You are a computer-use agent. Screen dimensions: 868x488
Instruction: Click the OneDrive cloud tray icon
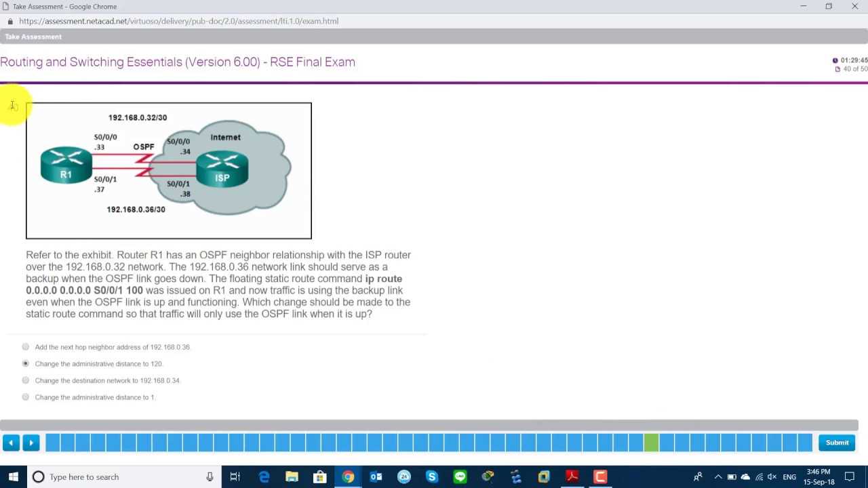(745, 476)
